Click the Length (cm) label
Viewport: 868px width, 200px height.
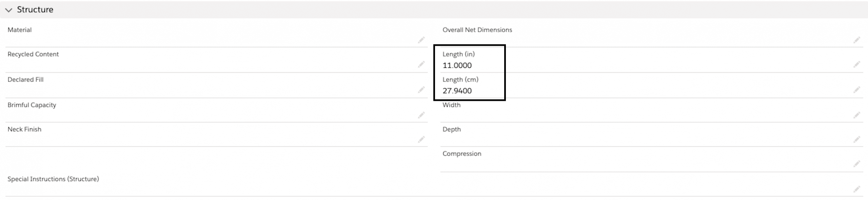pyautogui.click(x=460, y=79)
